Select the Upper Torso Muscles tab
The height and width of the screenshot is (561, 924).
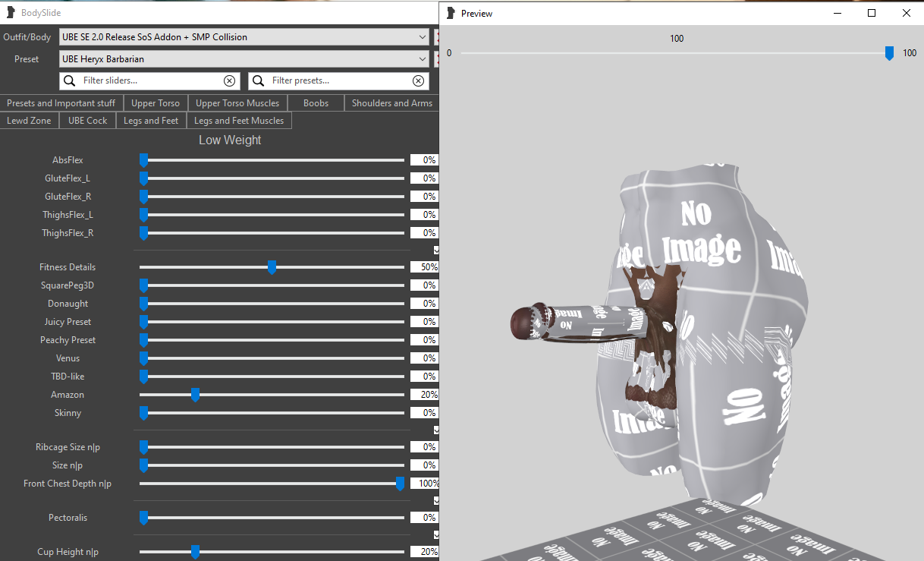click(237, 103)
